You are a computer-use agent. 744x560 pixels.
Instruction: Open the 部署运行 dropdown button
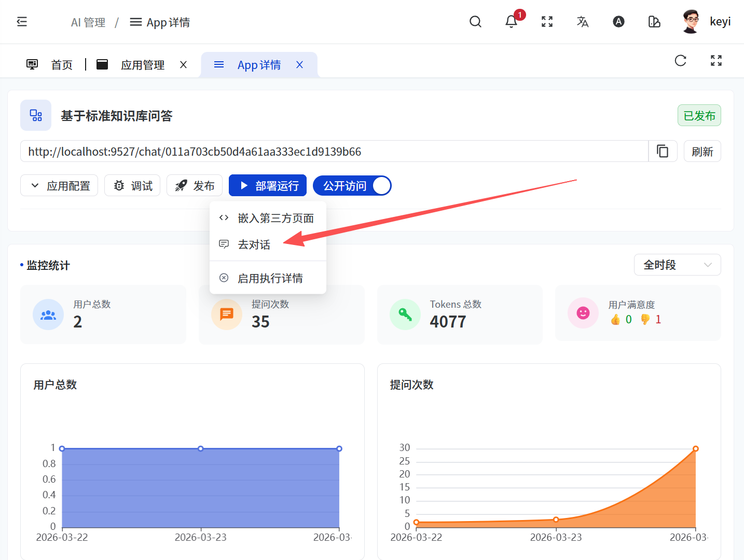(268, 186)
